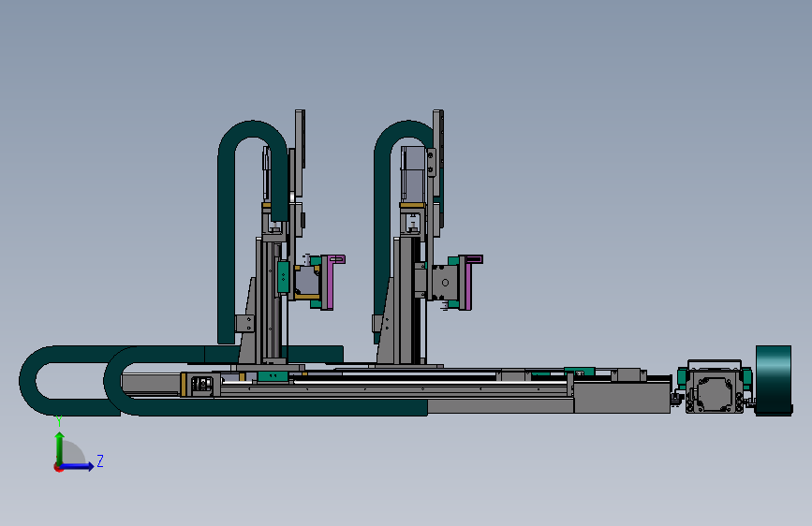This screenshot has width=812, height=526.
Task: Click the circular hole on right carriage plate
Action: [x=445, y=283]
